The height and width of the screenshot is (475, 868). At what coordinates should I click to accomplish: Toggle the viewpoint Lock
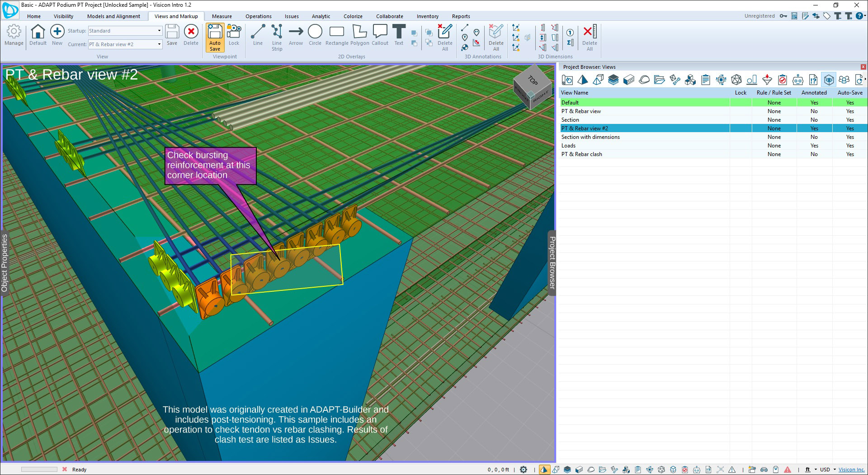[234, 35]
